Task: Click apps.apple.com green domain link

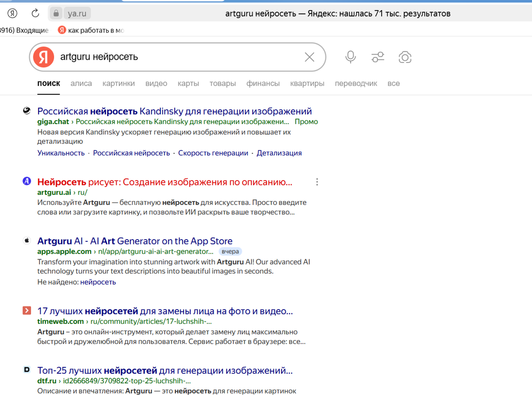Action: [x=64, y=252]
